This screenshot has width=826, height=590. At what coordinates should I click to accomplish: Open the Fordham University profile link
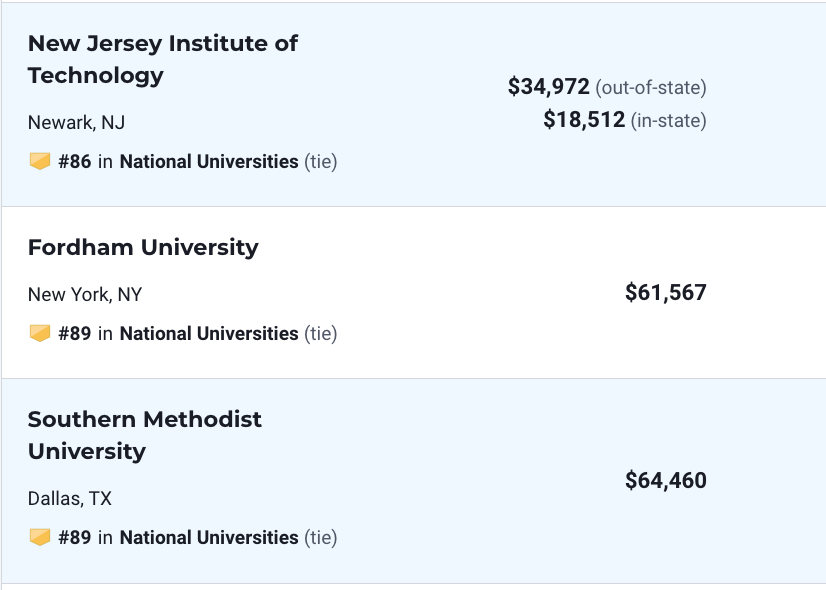143,247
